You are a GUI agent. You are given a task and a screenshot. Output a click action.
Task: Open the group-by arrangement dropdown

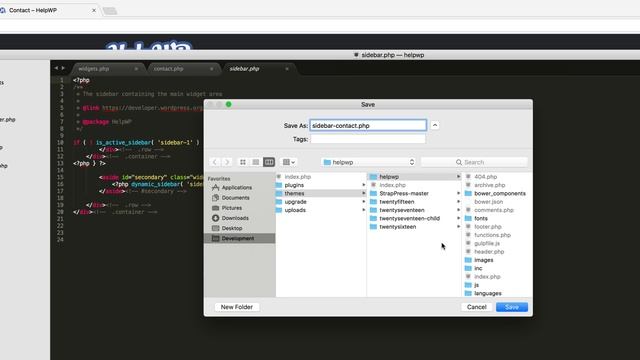[x=289, y=162]
